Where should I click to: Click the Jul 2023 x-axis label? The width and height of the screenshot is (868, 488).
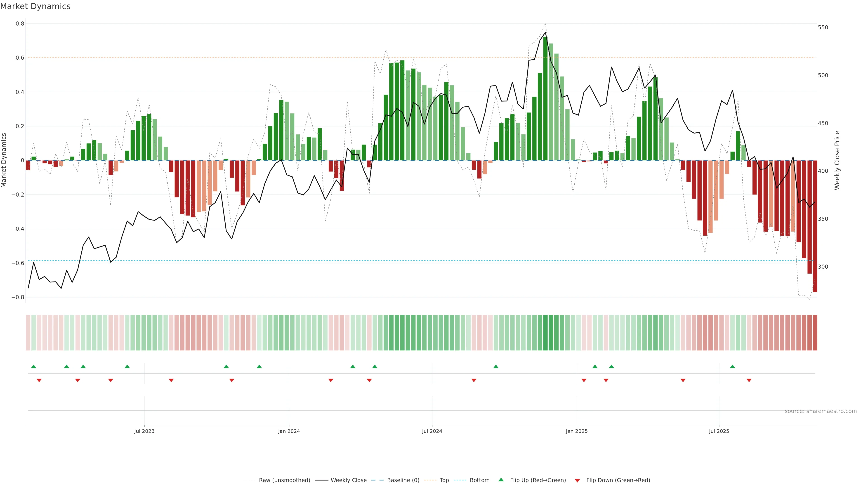coord(144,431)
